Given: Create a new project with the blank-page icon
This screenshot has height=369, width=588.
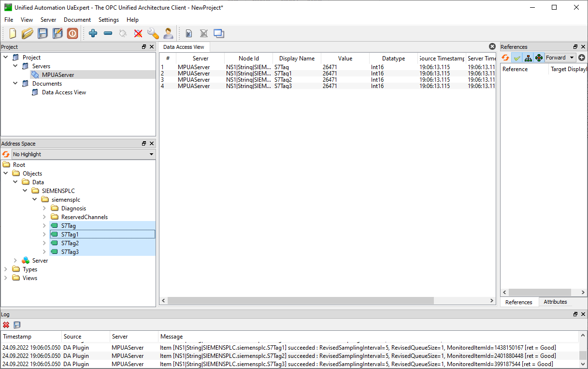Looking at the screenshot, I should pos(13,33).
